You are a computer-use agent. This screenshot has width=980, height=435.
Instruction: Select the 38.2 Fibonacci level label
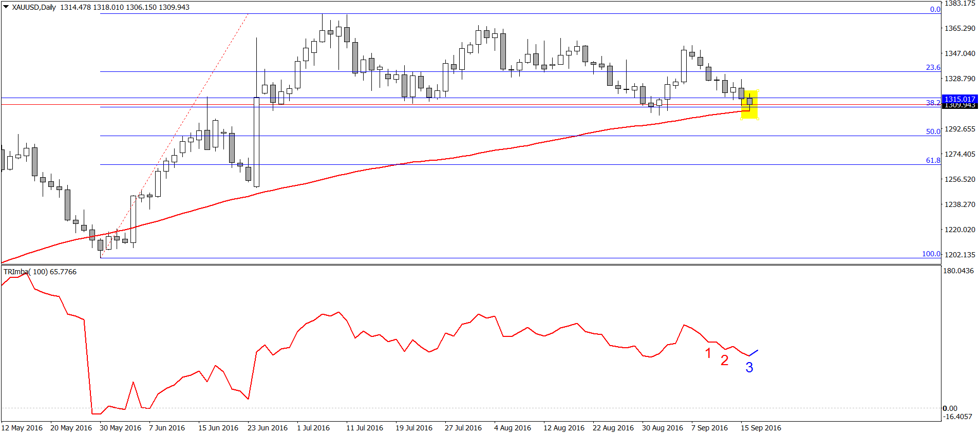coord(933,103)
